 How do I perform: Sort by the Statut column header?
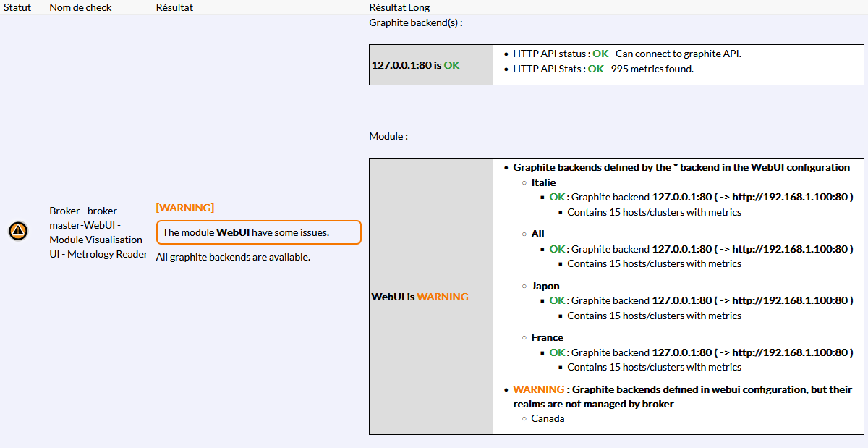17,7
